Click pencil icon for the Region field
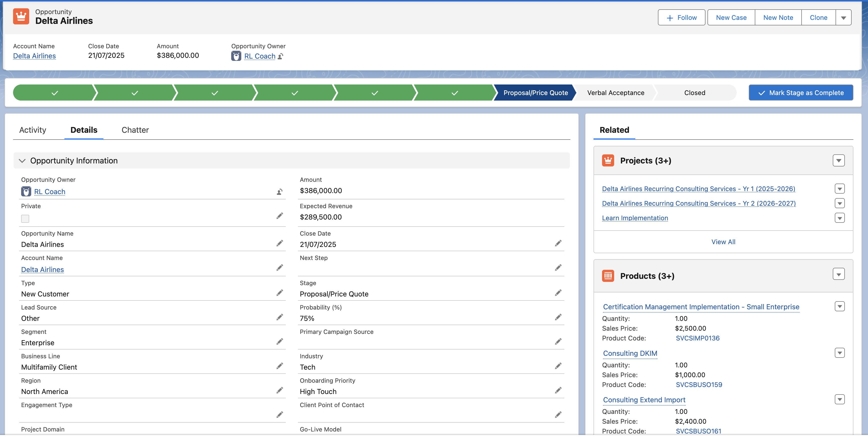 [279, 390]
